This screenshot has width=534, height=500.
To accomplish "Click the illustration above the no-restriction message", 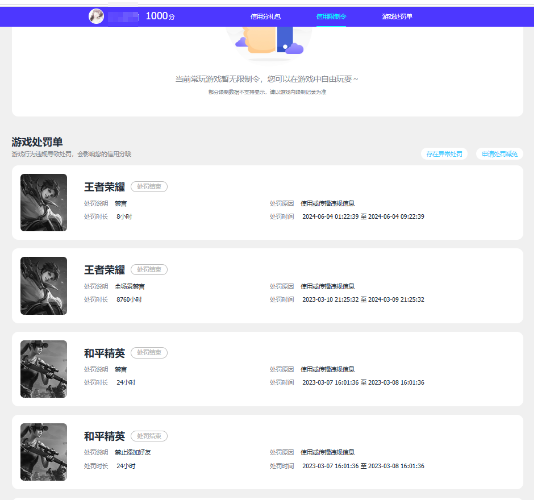I will (x=269, y=41).
